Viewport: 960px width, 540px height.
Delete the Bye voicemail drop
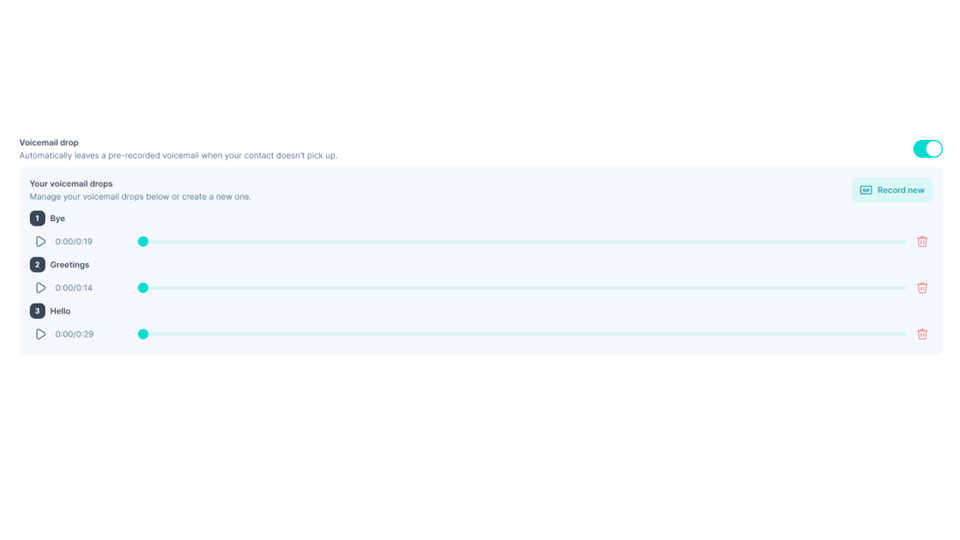922,241
